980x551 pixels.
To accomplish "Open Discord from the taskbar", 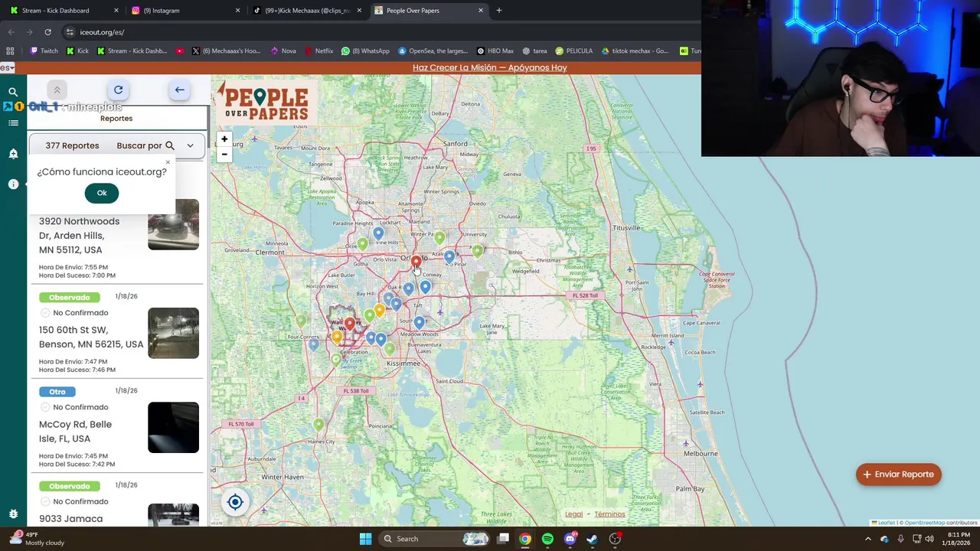I will [570, 539].
